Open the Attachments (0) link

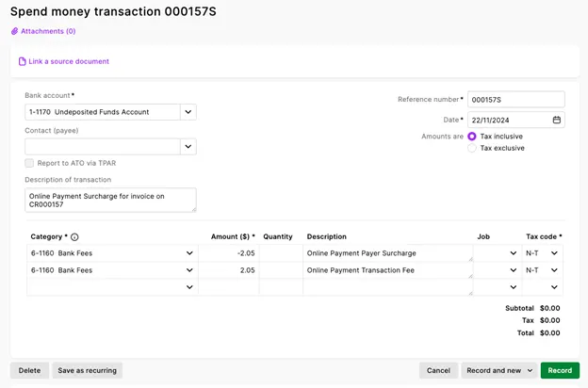48,31
